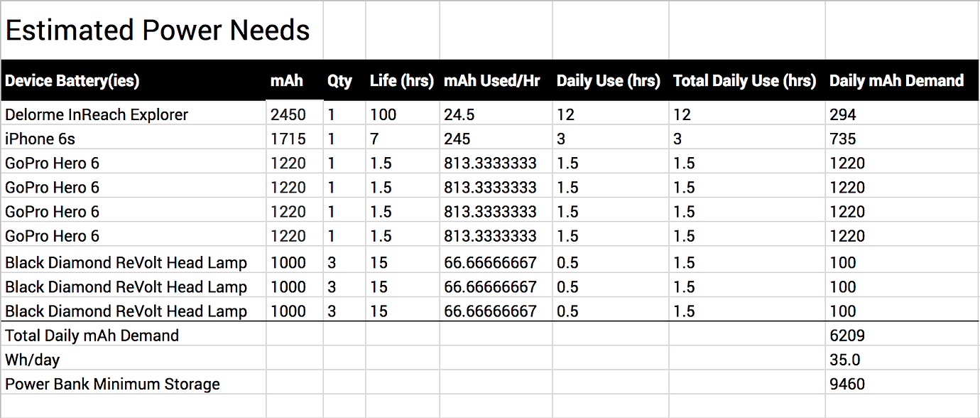This screenshot has height=418, width=980.
Task: Click the 'Total Daily Use (hrs)' header
Action: coord(744,81)
